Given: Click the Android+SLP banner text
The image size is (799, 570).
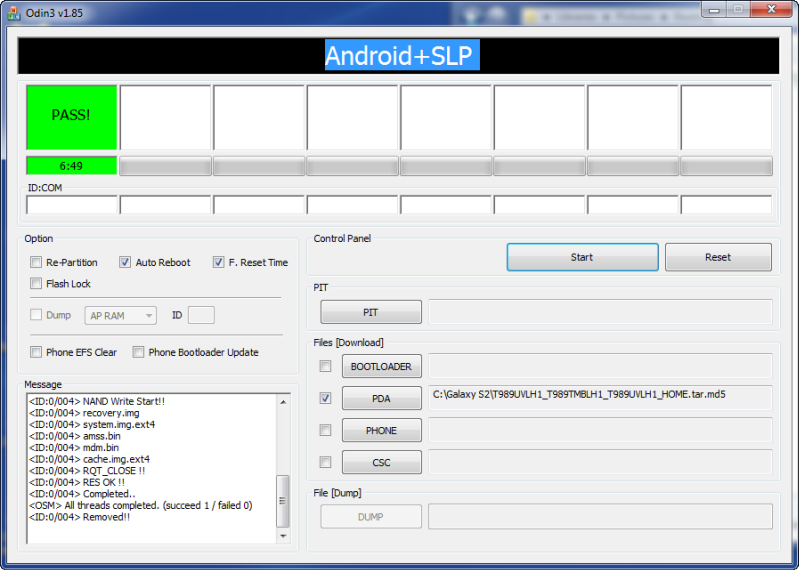Looking at the screenshot, I should click(402, 55).
